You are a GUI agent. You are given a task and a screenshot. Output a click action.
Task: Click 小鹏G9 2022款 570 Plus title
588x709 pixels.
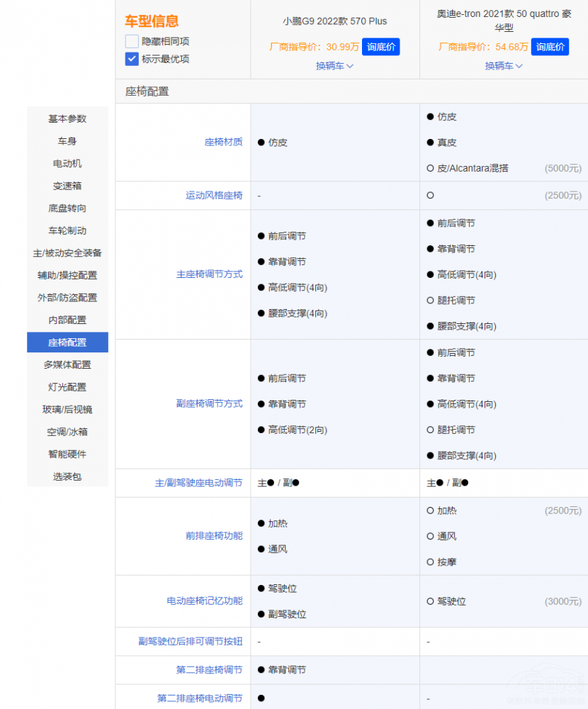point(334,21)
